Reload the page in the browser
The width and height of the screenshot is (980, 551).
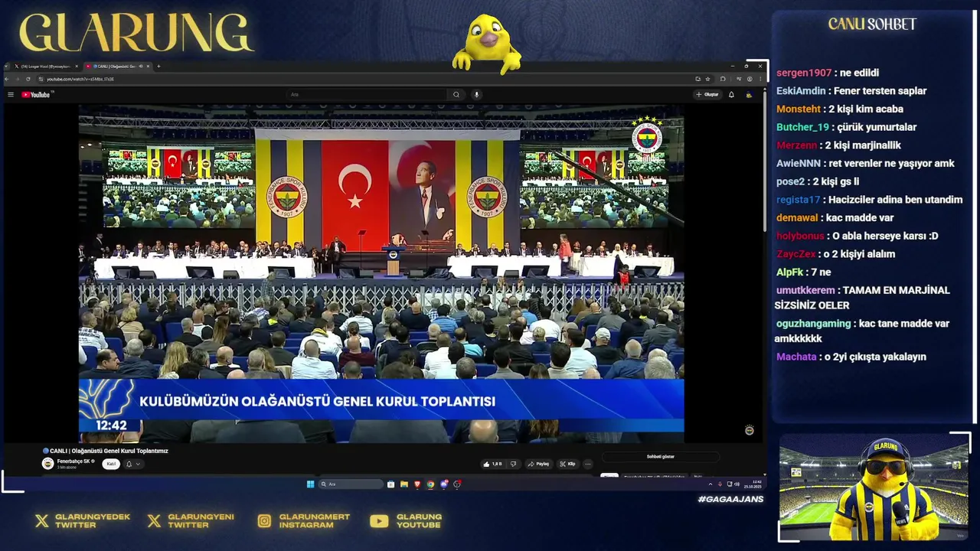click(28, 79)
